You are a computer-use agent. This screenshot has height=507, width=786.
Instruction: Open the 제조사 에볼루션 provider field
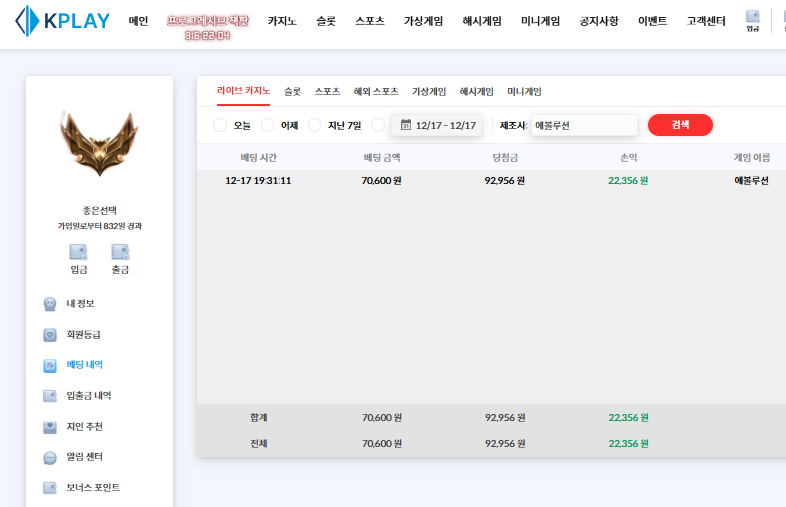(x=584, y=125)
